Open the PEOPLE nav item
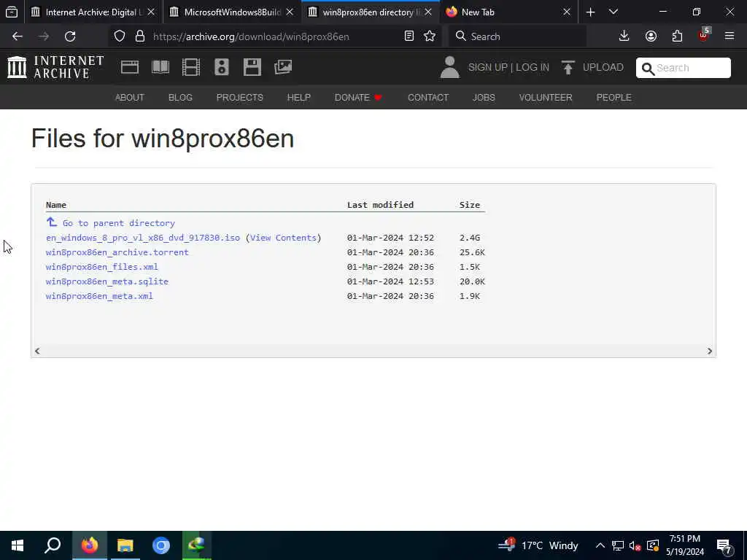The height and width of the screenshot is (560, 747). point(614,98)
